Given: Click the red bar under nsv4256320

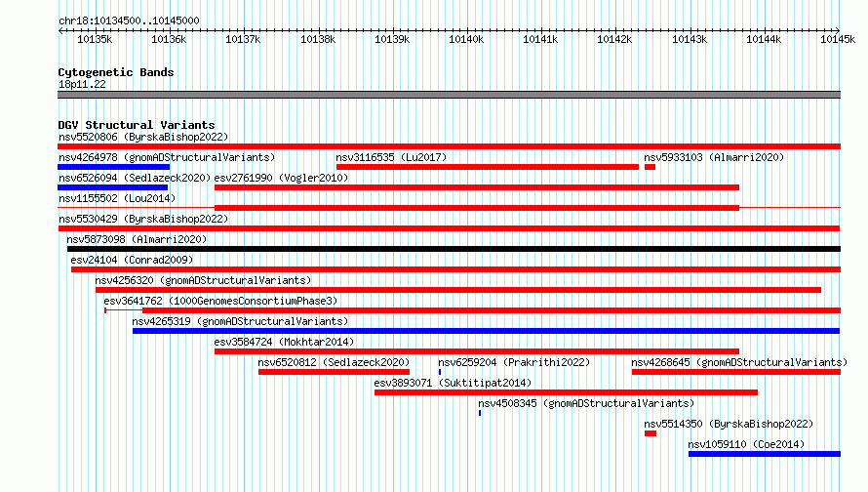Looking at the screenshot, I should [x=458, y=290].
